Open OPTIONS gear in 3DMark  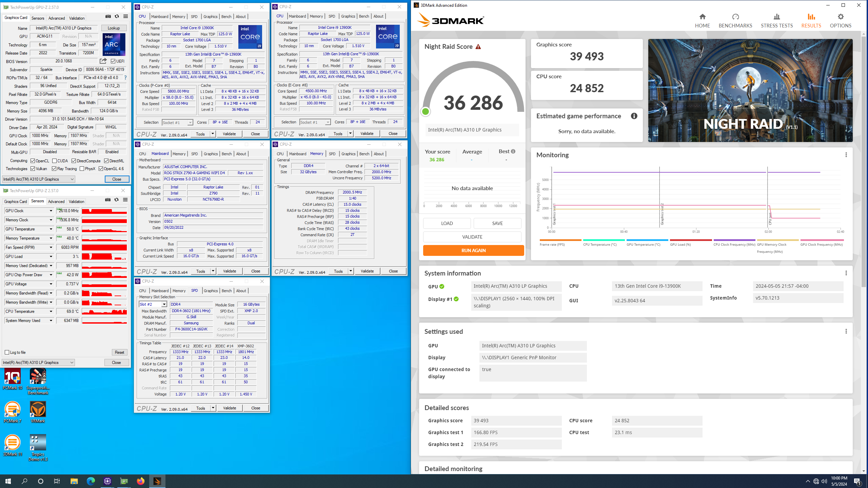[841, 21]
